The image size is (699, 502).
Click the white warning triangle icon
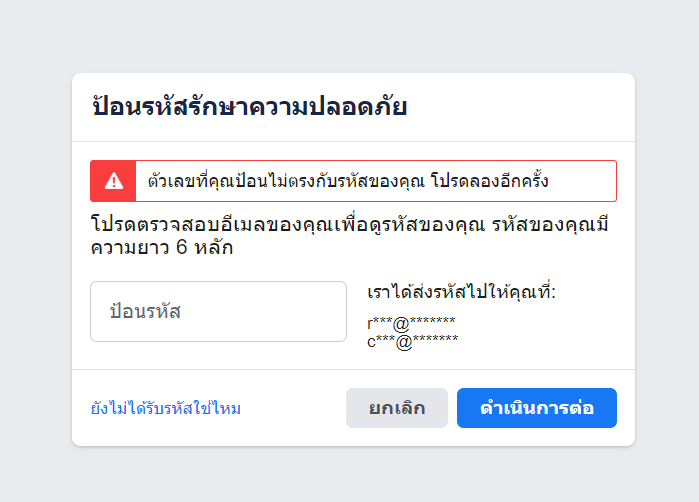pyautogui.click(x=114, y=181)
